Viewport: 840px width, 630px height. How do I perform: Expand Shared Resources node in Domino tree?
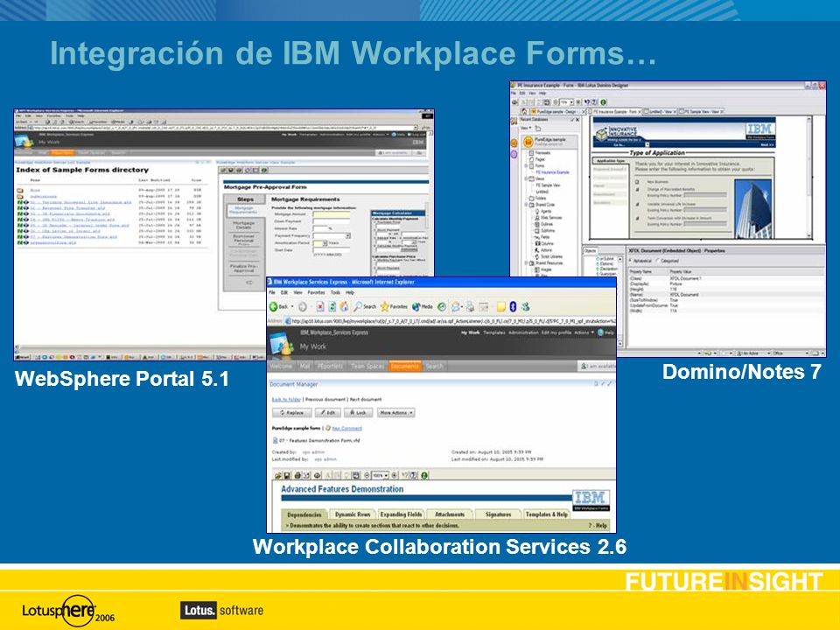click(x=526, y=263)
